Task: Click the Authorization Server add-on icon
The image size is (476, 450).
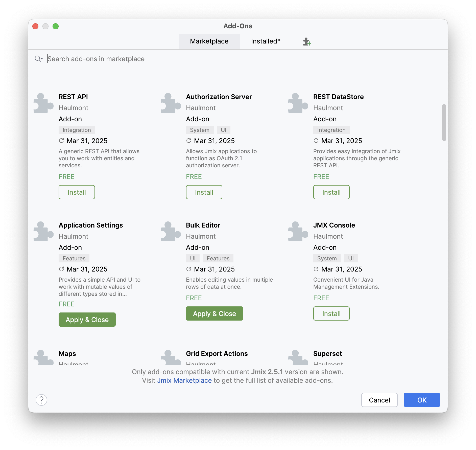Action: (x=171, y=103)
